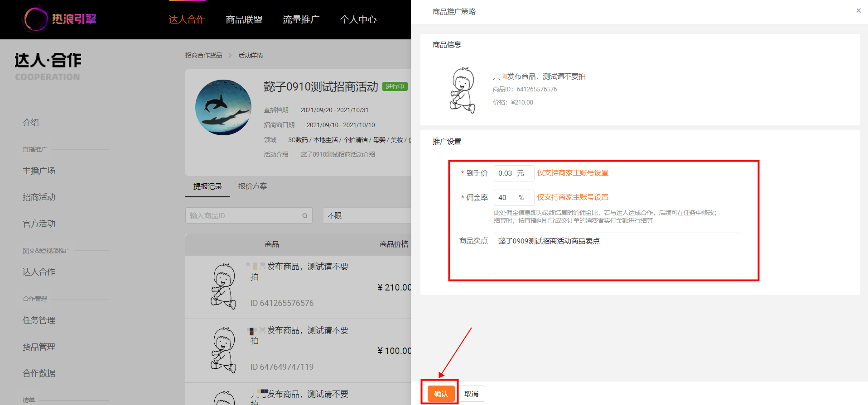Click the text ID 641265576576 in list
The image size is (868, 405).
click(x=282, y=303)
